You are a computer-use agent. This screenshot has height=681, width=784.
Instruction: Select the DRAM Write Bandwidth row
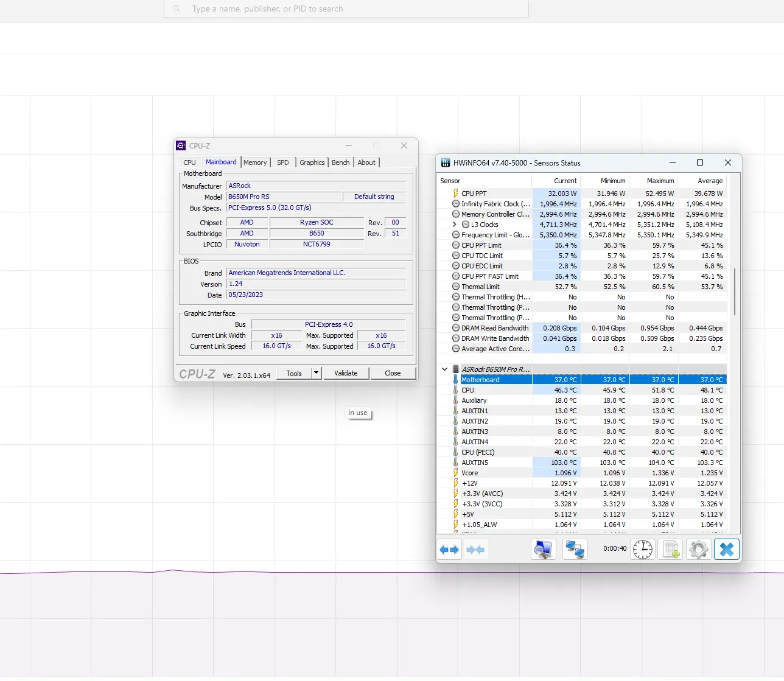pyautogui.click(x=582, y=338)
